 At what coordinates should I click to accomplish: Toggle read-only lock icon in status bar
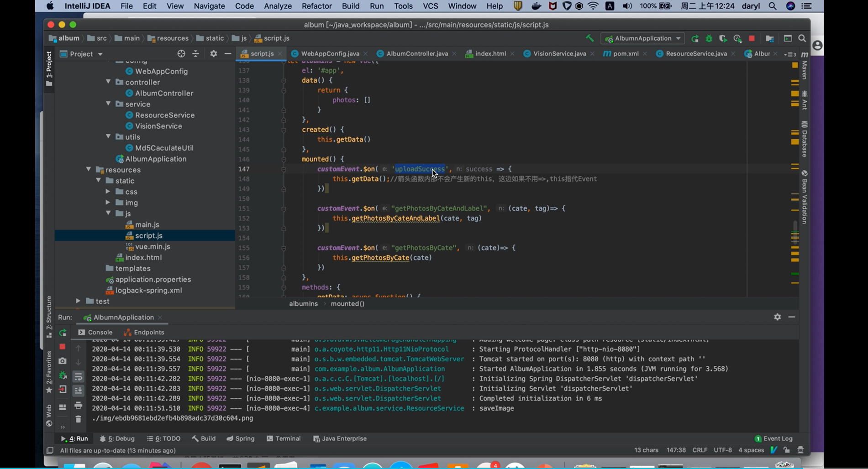(787, 450)
